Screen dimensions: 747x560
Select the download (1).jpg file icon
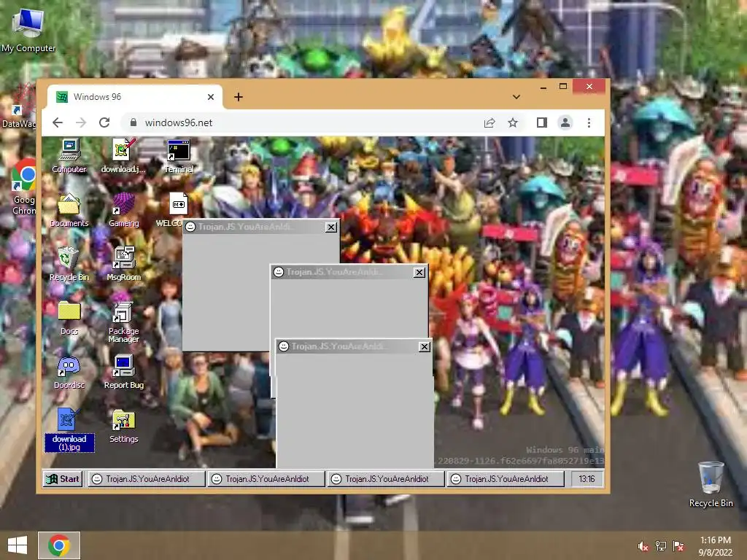(69, 429)
